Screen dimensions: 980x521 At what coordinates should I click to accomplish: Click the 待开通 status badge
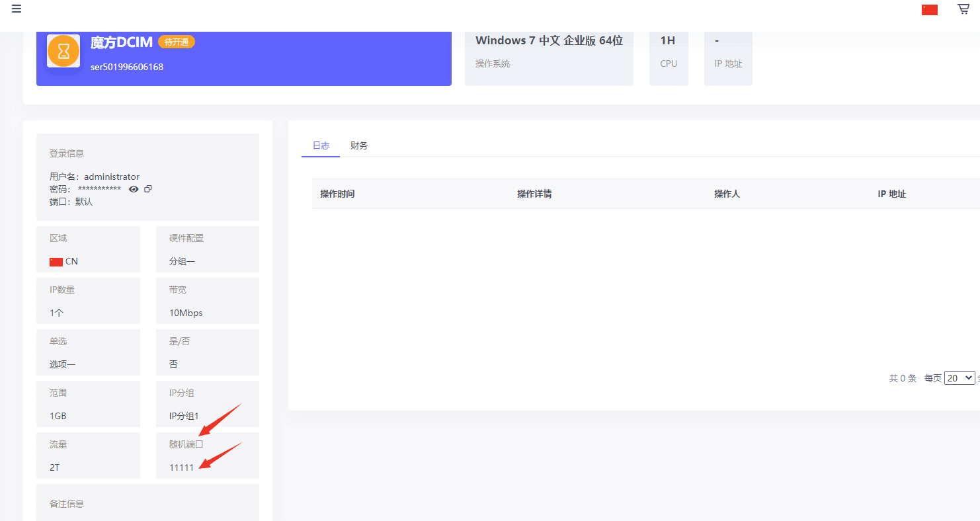177,42
